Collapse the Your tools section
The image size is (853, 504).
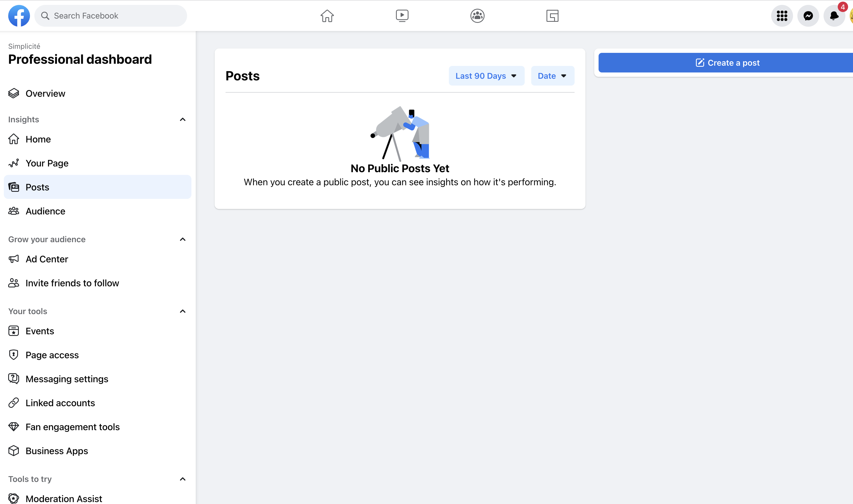tap(182, 311)
